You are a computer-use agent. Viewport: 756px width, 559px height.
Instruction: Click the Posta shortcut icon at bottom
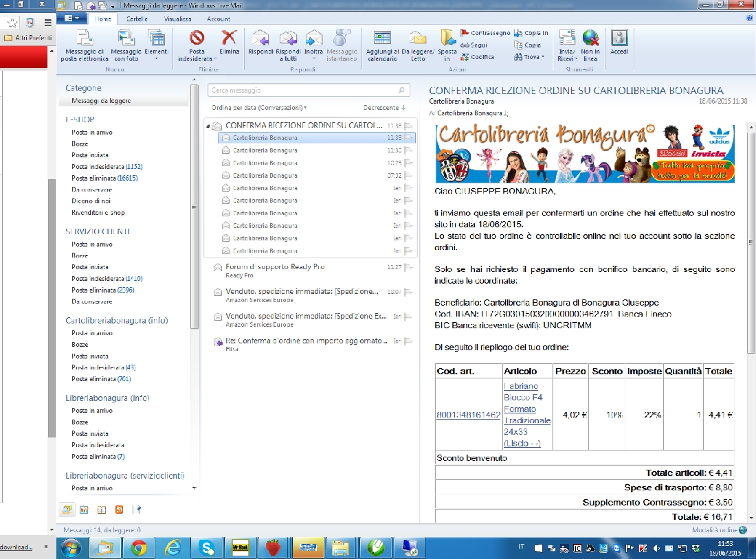pos(67,510)
